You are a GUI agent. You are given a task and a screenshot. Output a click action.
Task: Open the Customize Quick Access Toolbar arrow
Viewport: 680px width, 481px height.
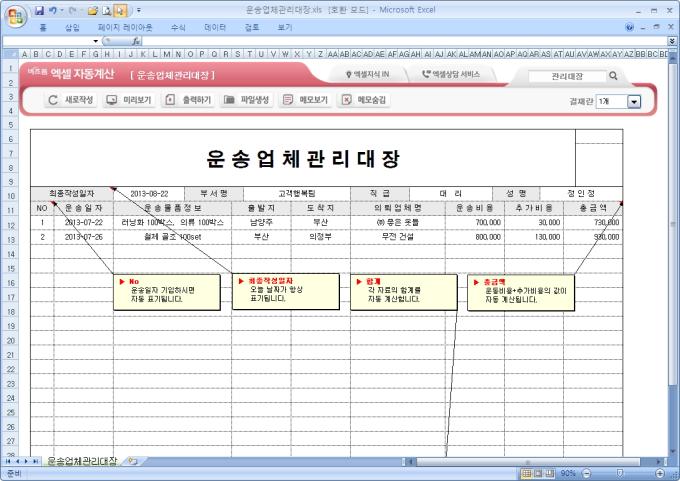coord(139,10)
